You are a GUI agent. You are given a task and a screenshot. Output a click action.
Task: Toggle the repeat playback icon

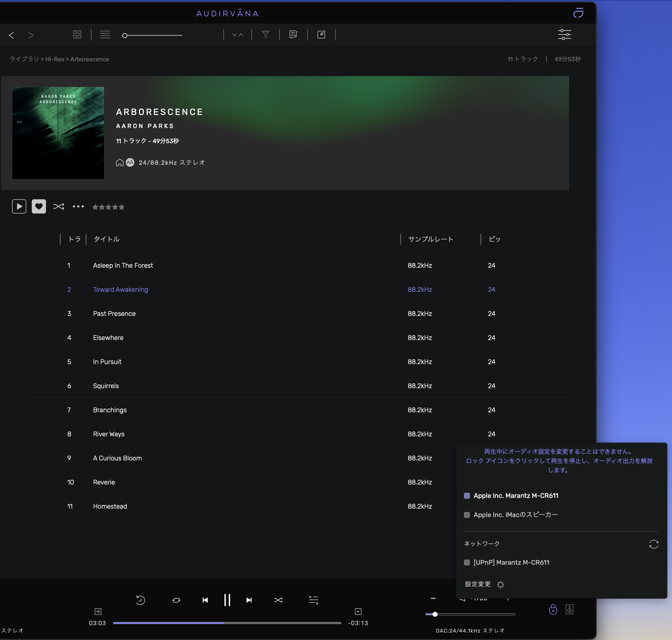[x=176, y=600]
